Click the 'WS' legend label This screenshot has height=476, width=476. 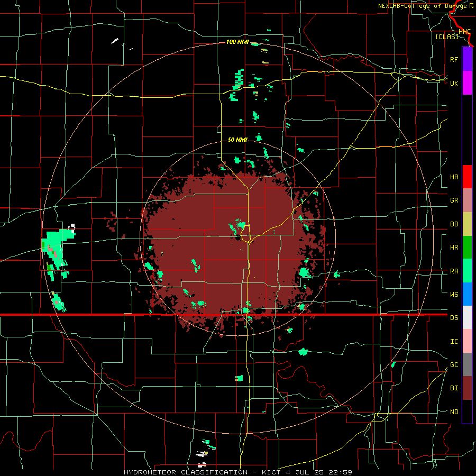tap(454, 295)
